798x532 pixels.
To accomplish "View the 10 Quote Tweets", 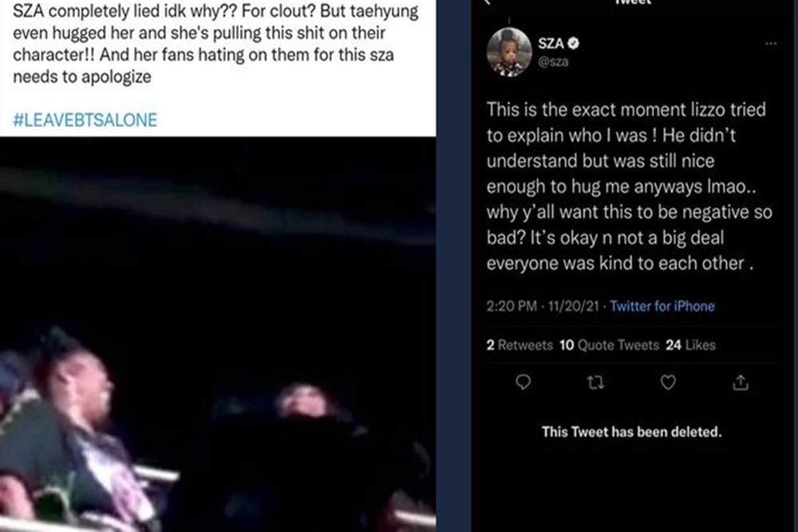I will pyautogui.click(x=609, y=345).
